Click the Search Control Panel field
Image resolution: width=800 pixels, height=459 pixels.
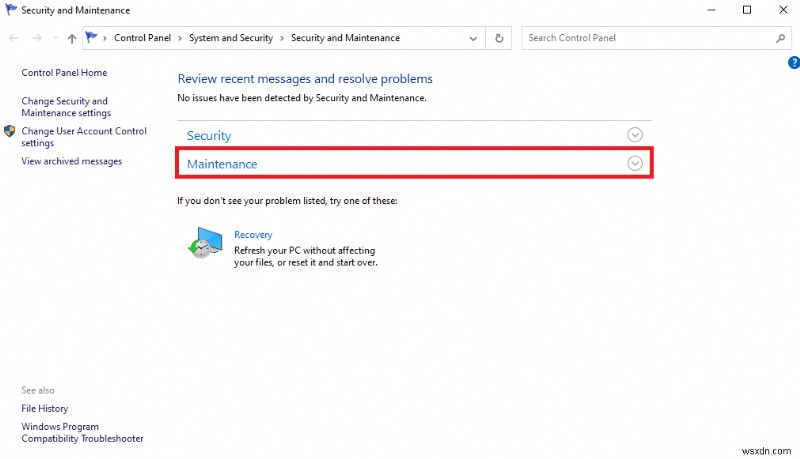(656, 38)
